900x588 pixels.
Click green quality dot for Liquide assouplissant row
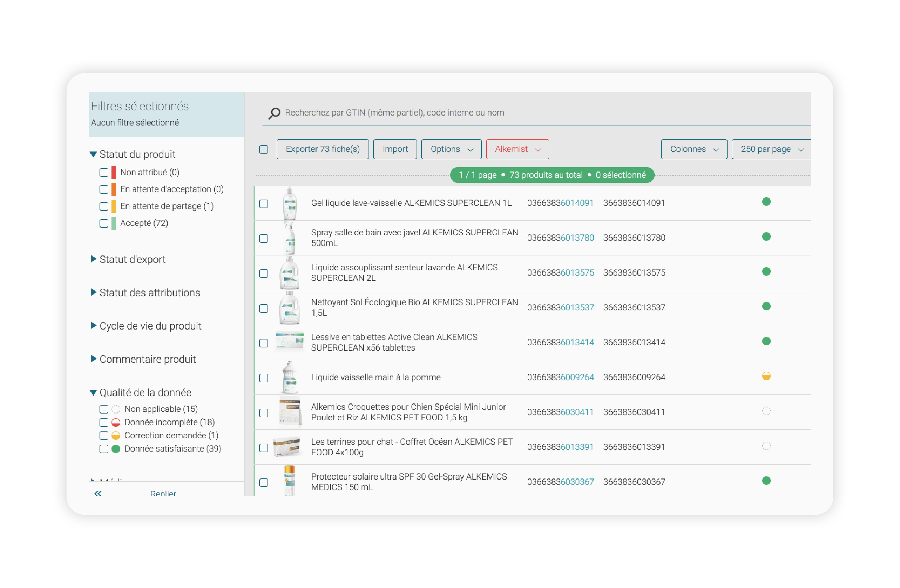[x=766, y=271]
